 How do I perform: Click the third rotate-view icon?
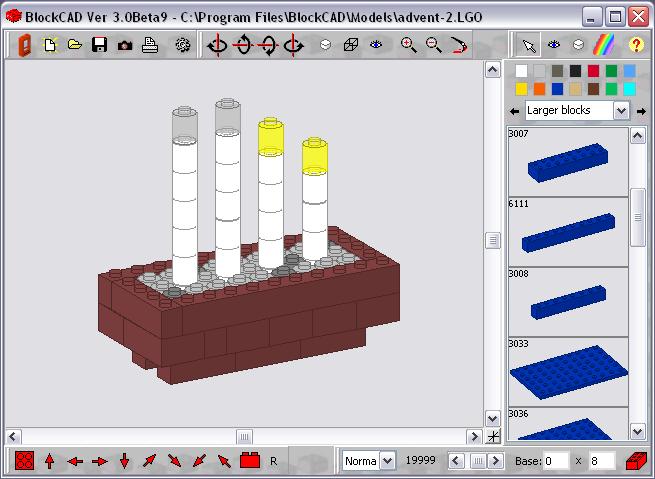[268, 45]
